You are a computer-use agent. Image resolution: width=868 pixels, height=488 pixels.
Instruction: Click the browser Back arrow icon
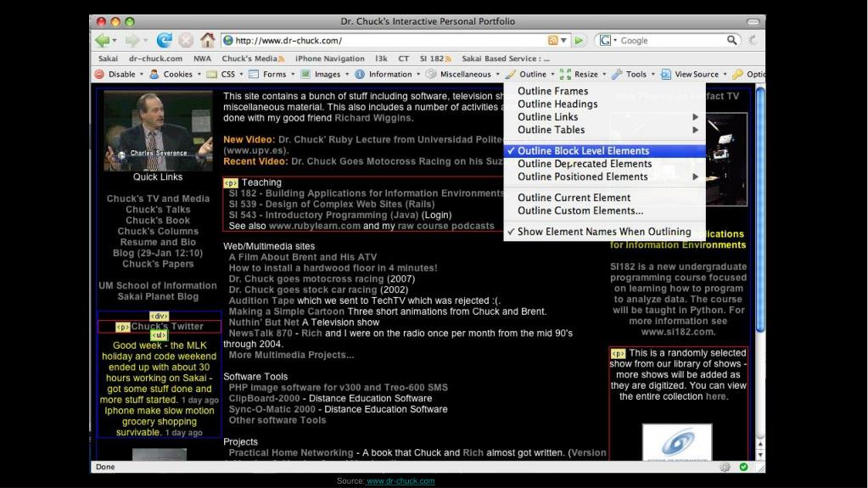coord(102,40)
